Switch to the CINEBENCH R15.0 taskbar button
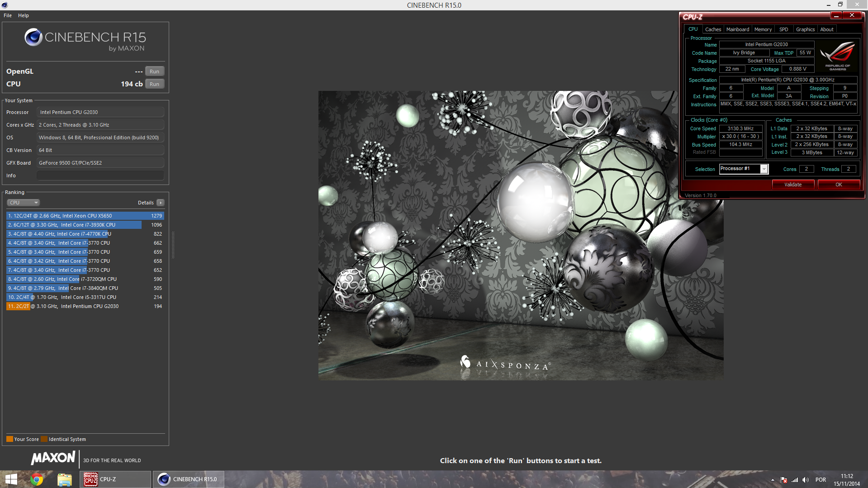868x488 pixels. click(189, 479)
